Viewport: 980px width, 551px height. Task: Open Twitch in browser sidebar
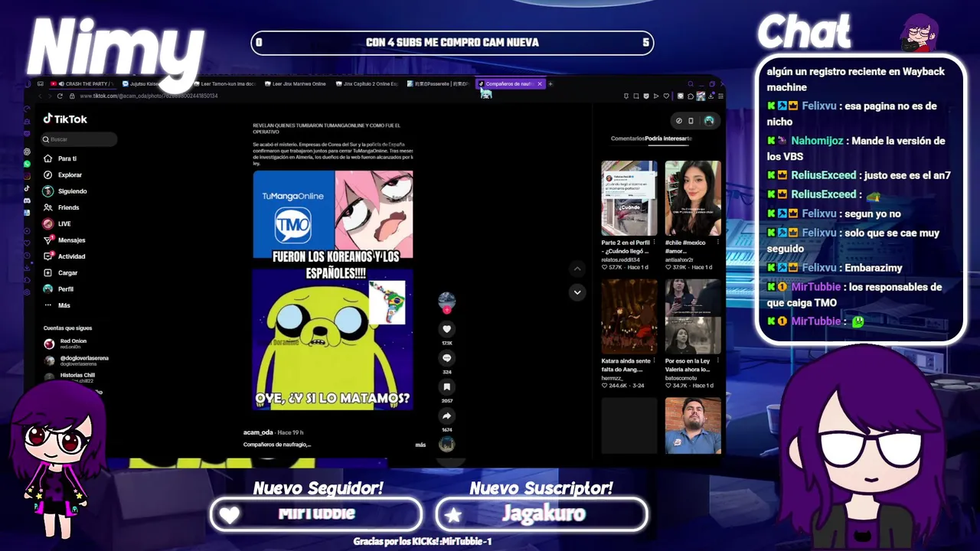click(27, 133)
